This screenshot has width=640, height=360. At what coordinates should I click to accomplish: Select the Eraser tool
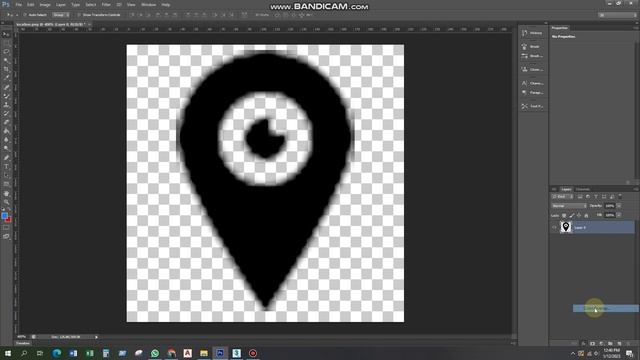(x=6, y=122)
